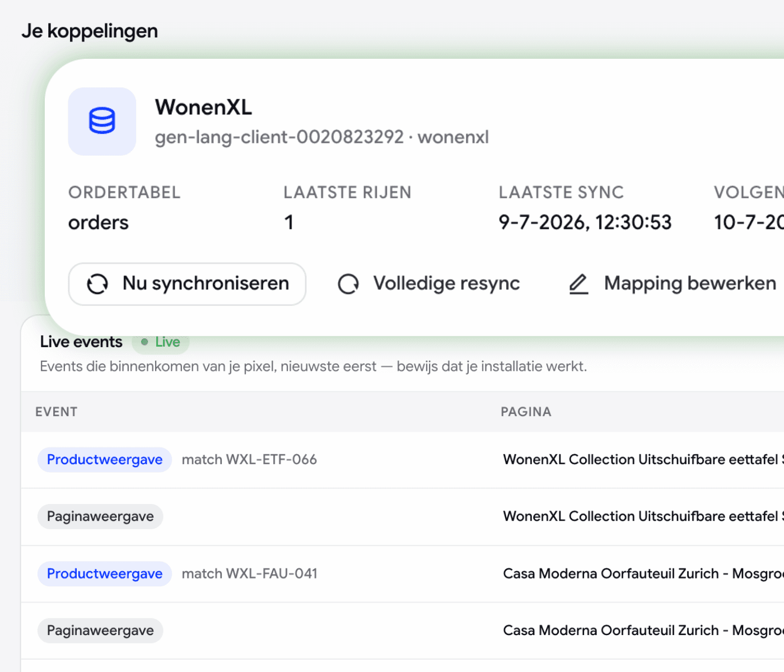Run Volledige resync

click(429, 284)
